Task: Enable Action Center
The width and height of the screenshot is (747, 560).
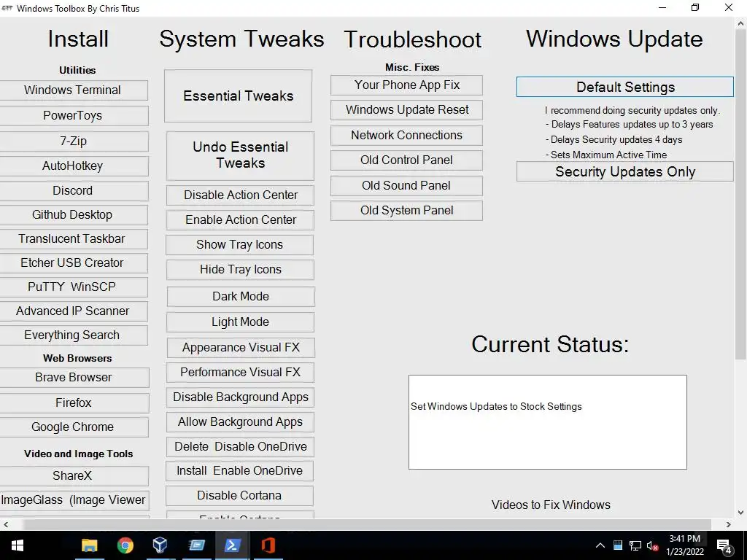Action: [240, 220]
